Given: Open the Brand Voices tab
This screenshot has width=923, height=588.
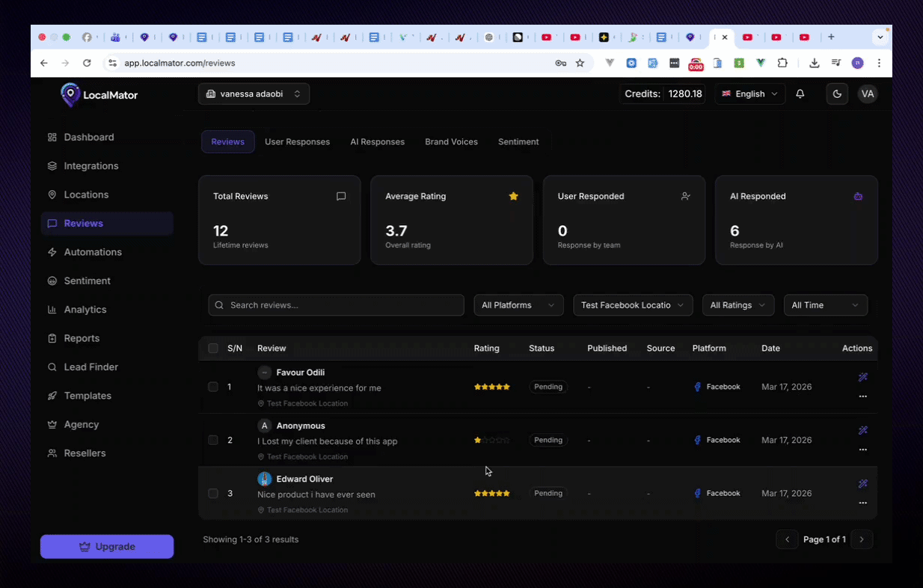Looking at the screenshot, I should 451,141.
